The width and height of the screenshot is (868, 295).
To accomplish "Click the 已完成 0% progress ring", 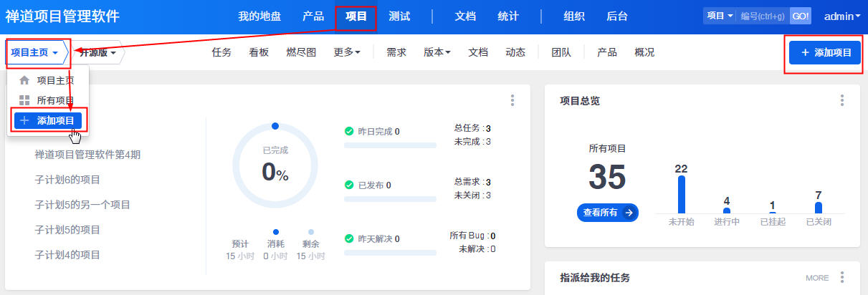I will pos(275,166).
